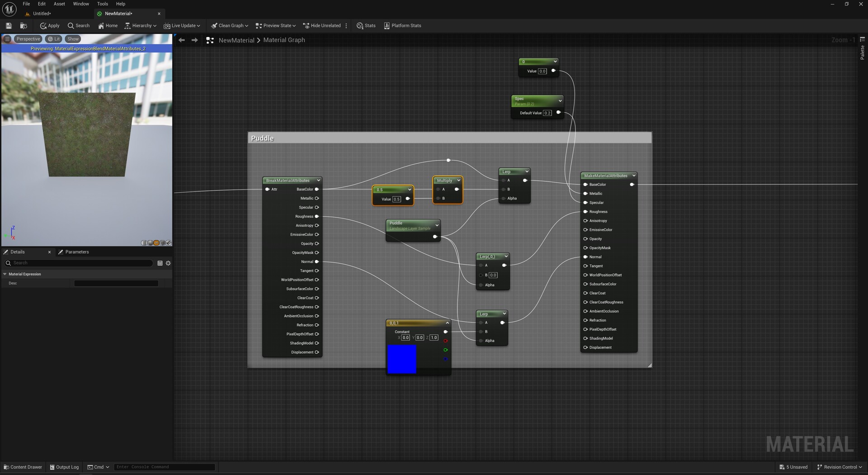Open the Details panel settings gear

[x=168, y=263]
